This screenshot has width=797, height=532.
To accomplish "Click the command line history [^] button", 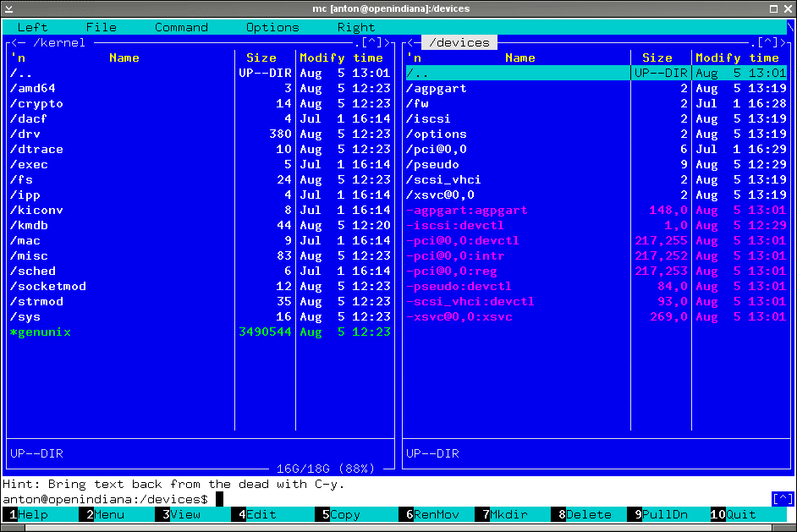I will pos(783,499).
